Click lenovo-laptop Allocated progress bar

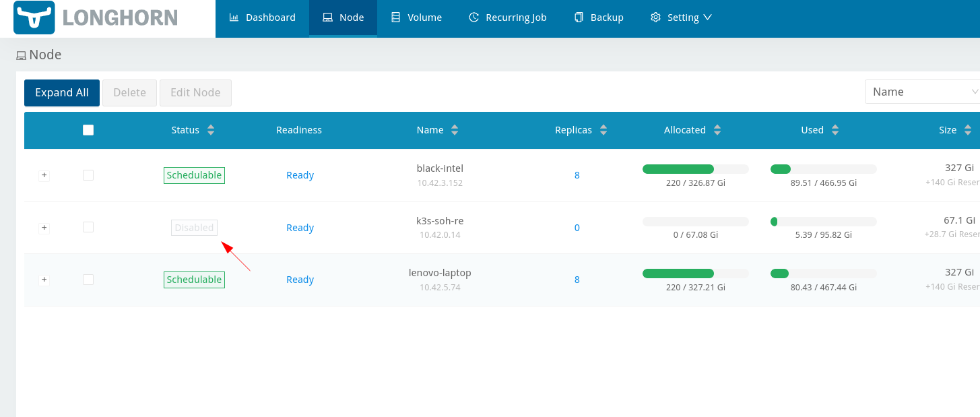coord(696,274)
